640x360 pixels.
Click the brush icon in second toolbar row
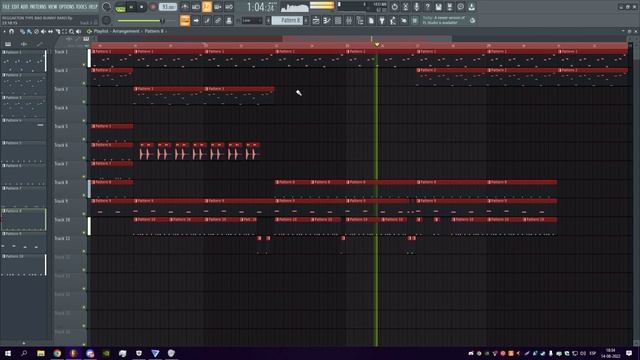(x=207, y=20)
